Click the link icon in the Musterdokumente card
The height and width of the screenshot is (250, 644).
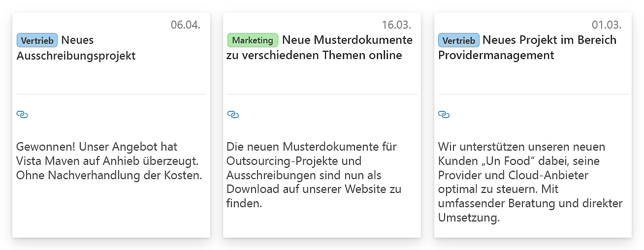(x=233, y=115)
